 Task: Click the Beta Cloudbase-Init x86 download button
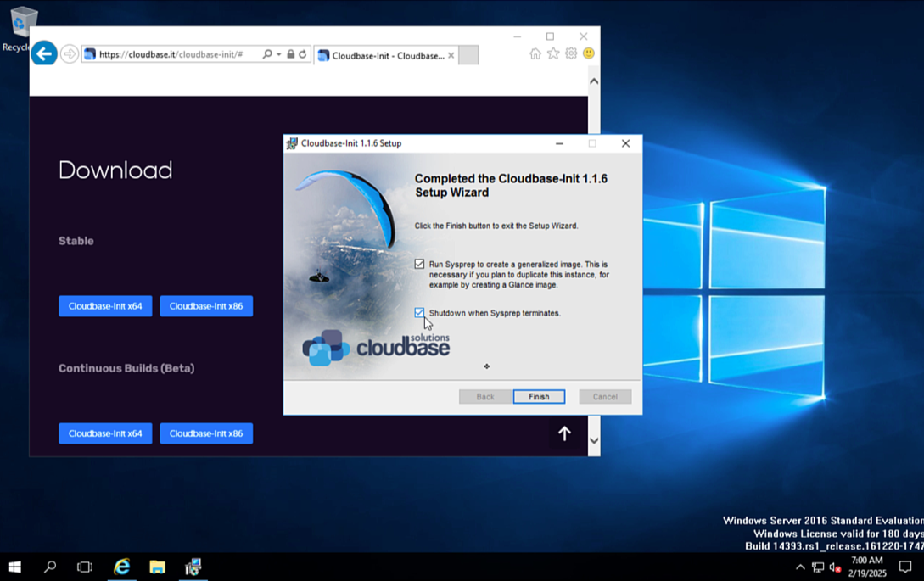[206, 433]
